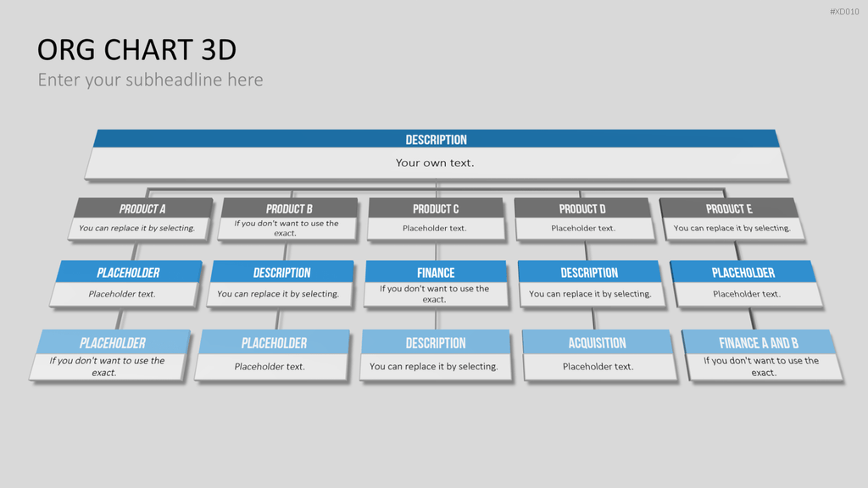Click the ACQUISITION box
868x488 pixels.
tap(599, 355)
